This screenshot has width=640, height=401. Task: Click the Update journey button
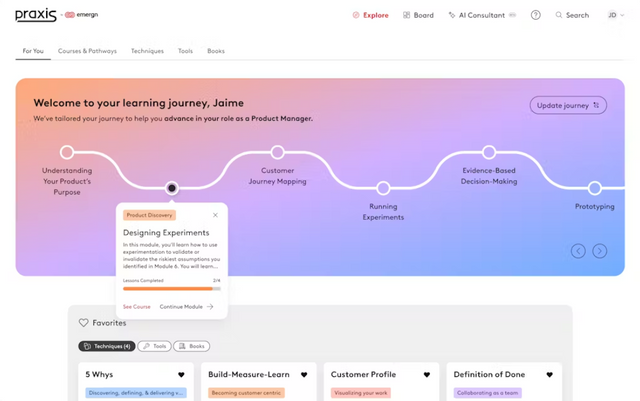[x=568, y=105]
